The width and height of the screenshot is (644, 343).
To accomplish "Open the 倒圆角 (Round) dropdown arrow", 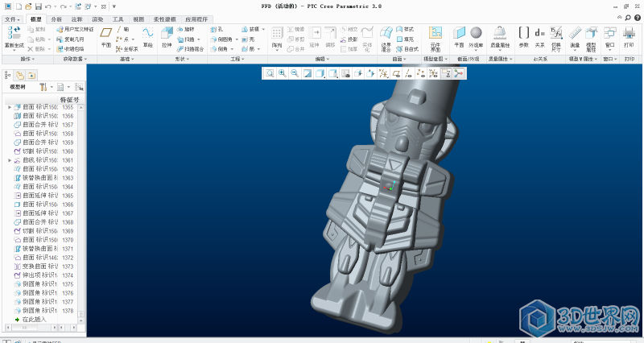I will [x=237, y=39].
